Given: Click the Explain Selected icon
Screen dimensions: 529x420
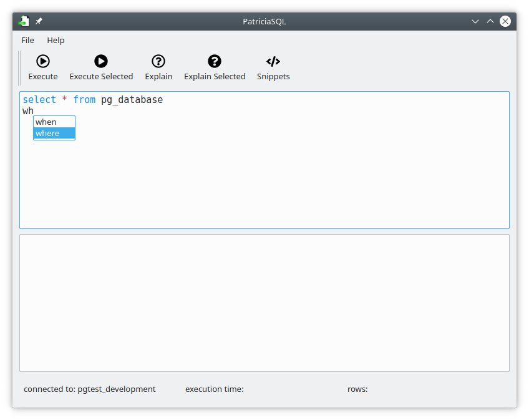Looking at the screenshot, I should click(214, 61).
